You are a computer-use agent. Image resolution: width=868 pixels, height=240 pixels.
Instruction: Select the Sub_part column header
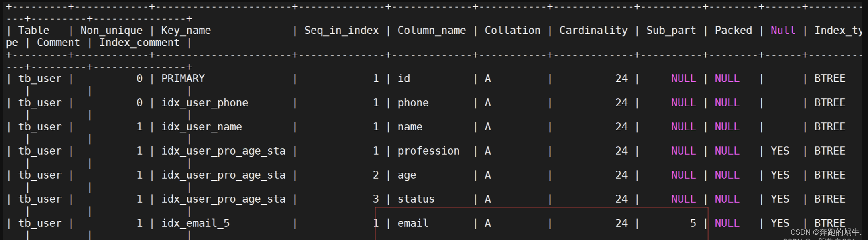(x=671, y=31)
